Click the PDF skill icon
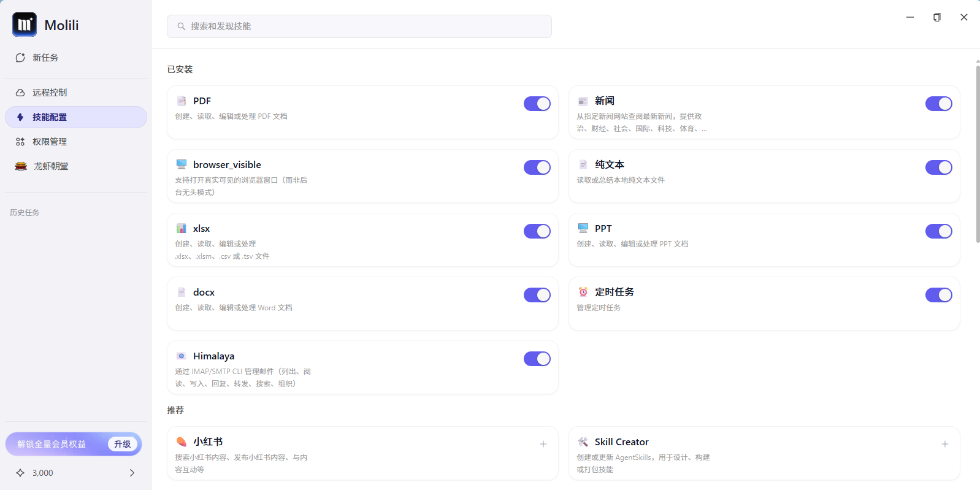This screenshot has height=490, width=980. click(182, 101)
